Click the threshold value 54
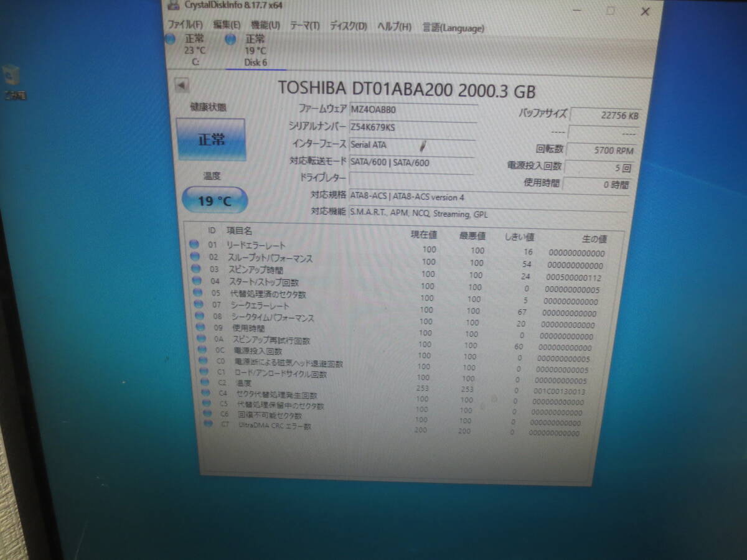 tap(528, 264)
